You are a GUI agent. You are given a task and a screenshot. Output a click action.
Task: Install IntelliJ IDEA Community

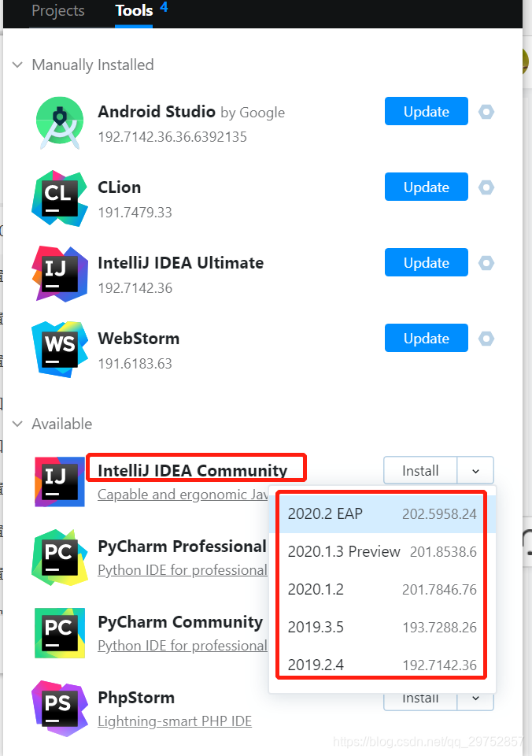[420, 471]
